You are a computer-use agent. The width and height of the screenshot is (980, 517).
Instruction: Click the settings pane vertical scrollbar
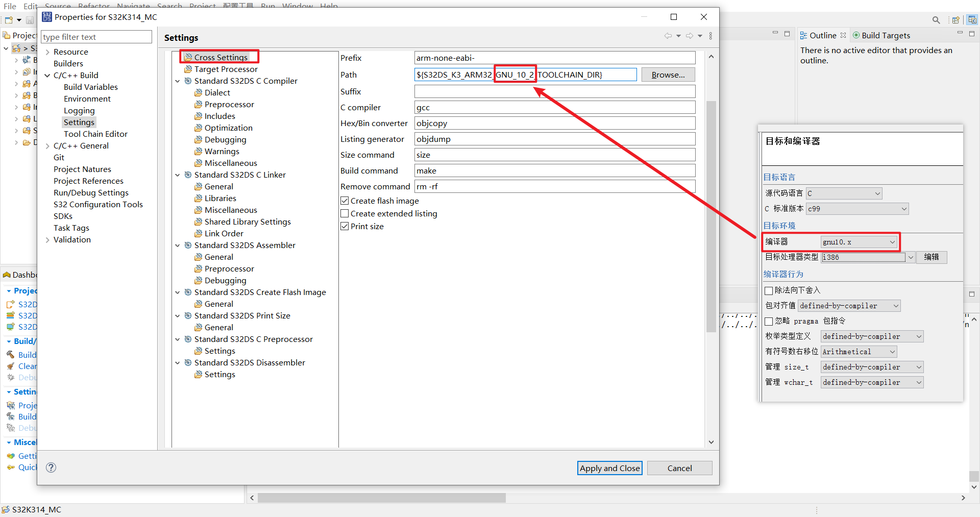tap(711, 216)
